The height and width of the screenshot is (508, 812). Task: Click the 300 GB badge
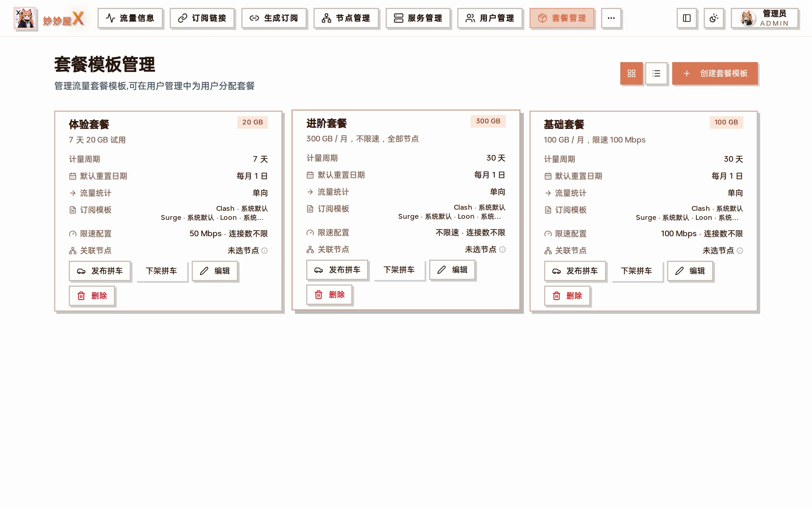tap(488, 121)
